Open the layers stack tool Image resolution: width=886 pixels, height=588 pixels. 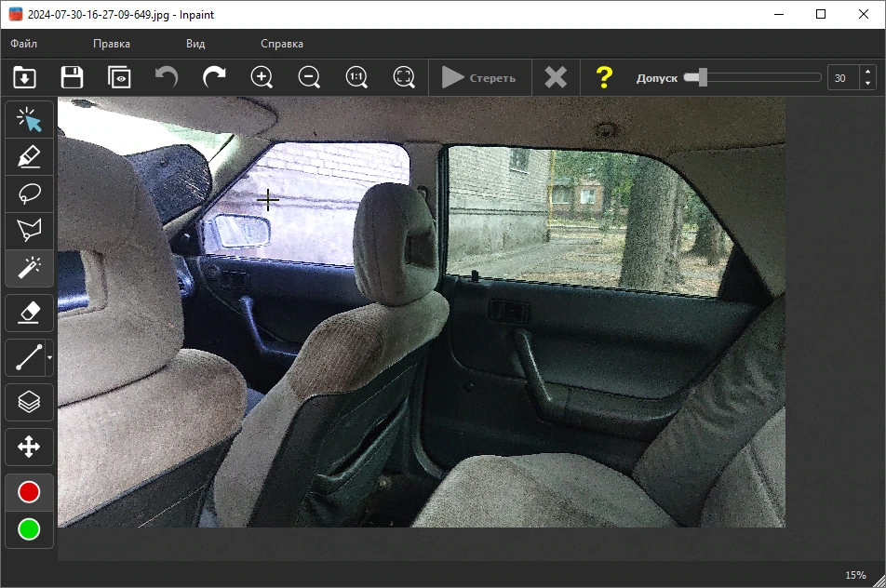coord(30,402)
